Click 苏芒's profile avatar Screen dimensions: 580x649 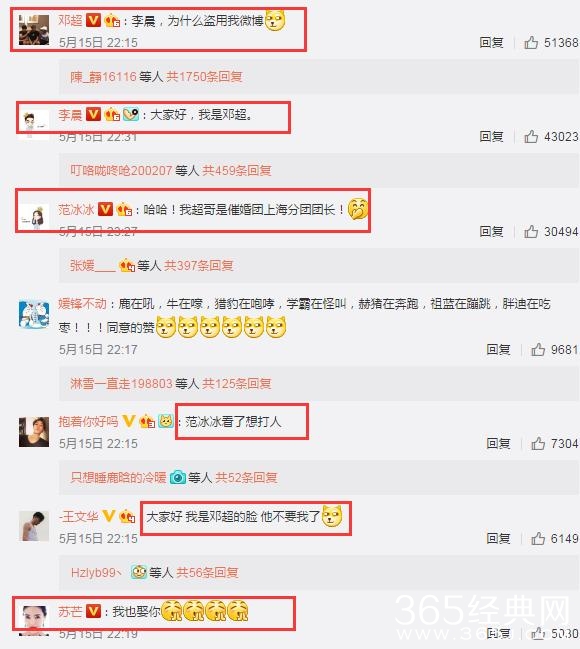point(34,620)
